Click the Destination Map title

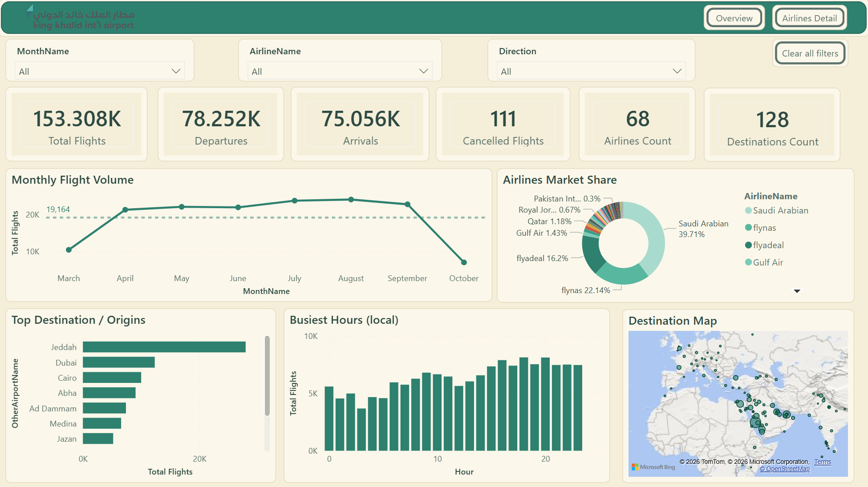(672, 321)
